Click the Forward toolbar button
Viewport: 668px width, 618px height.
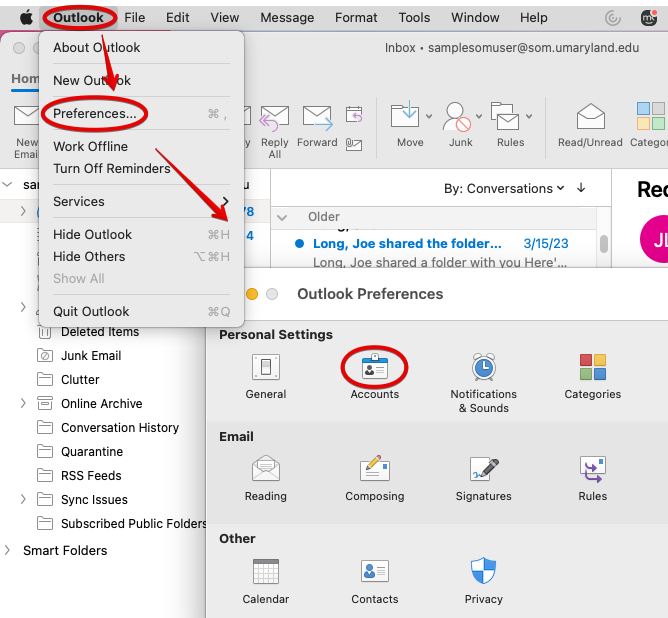317,123
